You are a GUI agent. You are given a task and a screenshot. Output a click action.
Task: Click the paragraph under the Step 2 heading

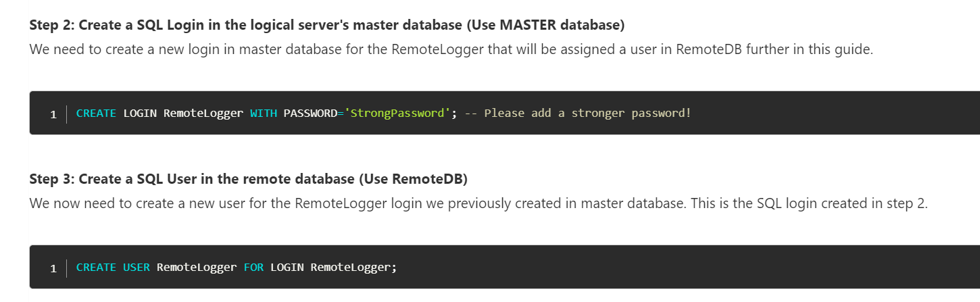[451, 50]
